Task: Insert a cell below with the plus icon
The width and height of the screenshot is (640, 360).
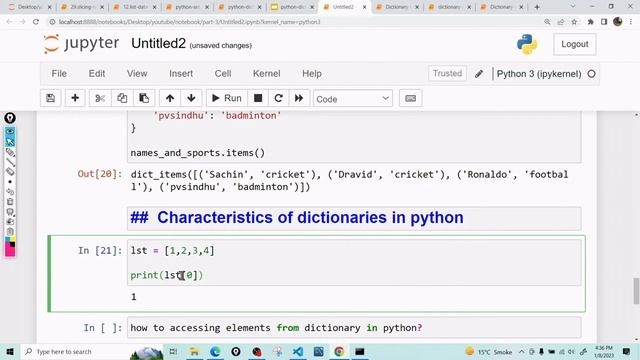Action: click(x=75, y=98)
